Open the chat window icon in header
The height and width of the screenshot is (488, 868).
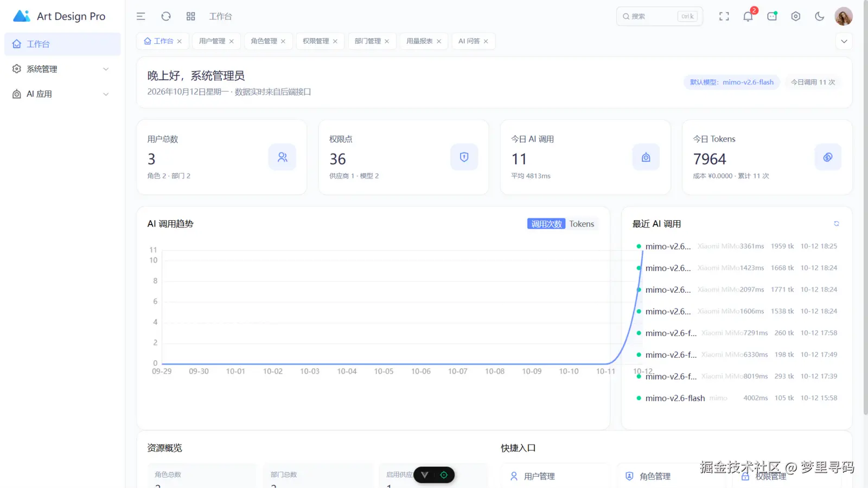pos(772,16)
